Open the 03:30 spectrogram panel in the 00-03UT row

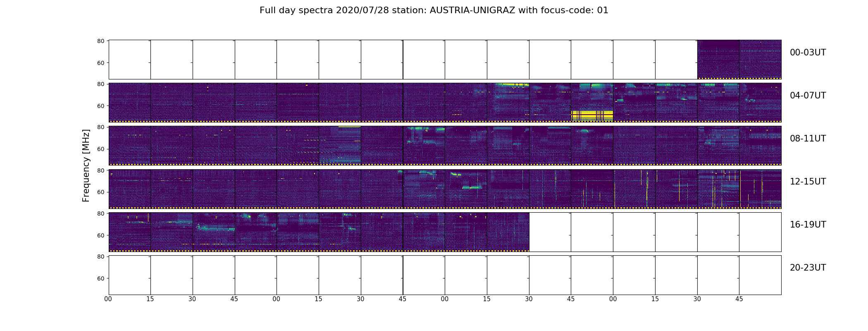[x=718, y=60]
